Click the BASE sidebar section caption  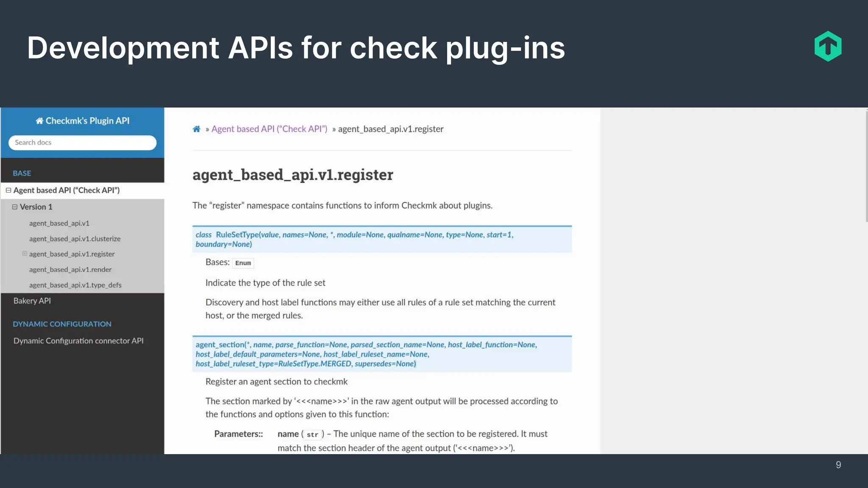pyautogui.click(x=22, y=173)
